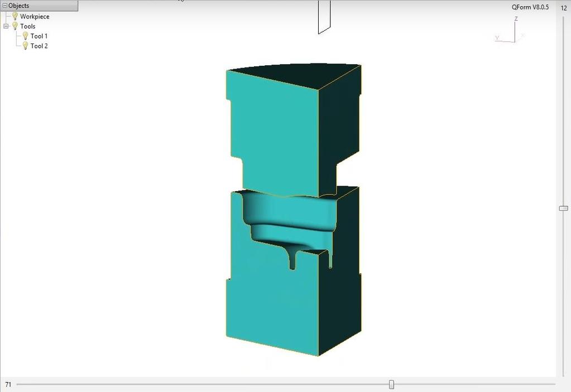The image size is (571, 392).
Task: Click the vertical slider handle on right
Action: (563, 209)
